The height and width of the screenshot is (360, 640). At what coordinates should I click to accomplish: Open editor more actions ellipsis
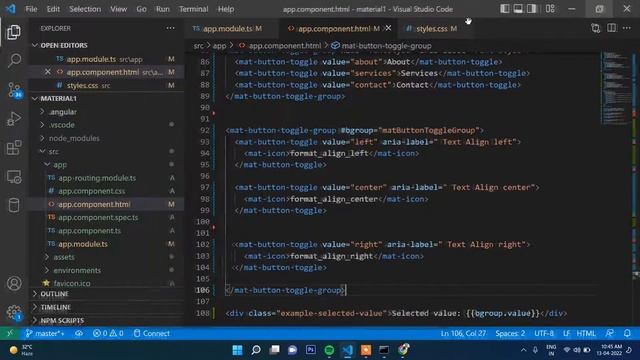click(627, 28)
